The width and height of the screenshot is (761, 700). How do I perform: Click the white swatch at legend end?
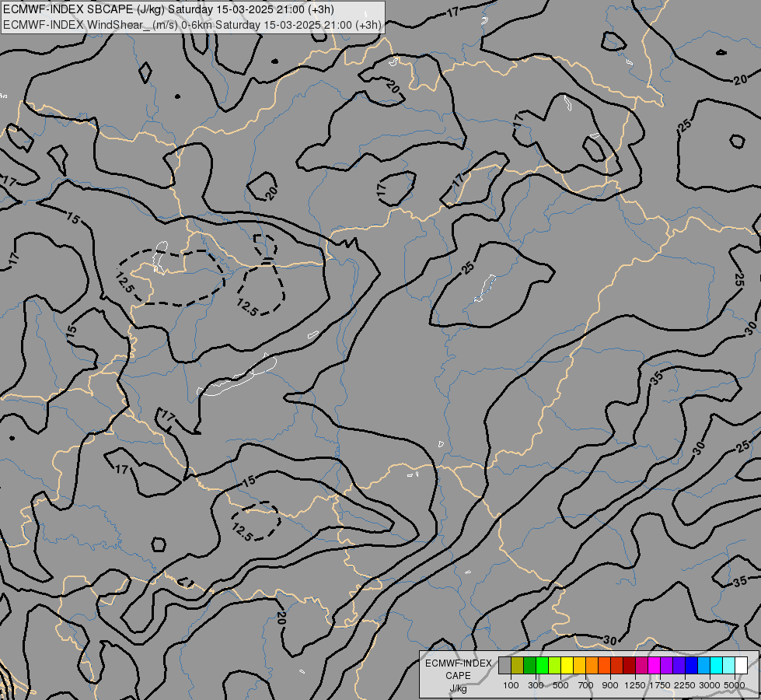pos(742,665)
